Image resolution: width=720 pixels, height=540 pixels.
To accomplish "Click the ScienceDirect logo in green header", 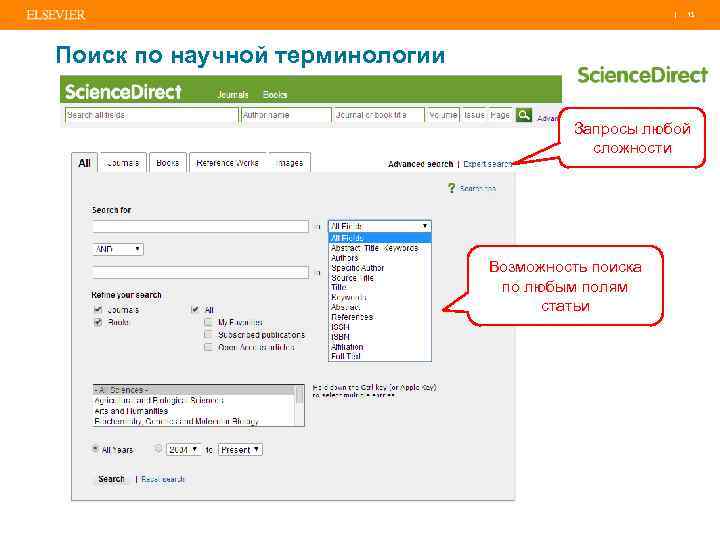I will [123, 91].
